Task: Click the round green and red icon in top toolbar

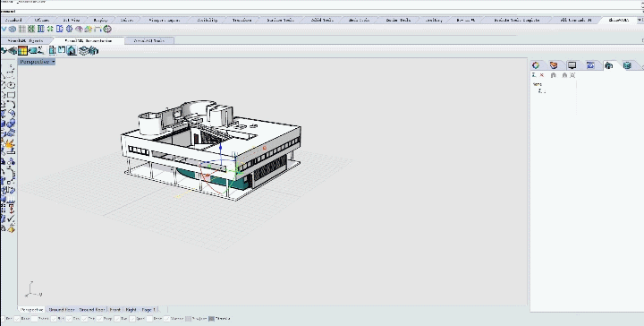Action: [107, 29]
